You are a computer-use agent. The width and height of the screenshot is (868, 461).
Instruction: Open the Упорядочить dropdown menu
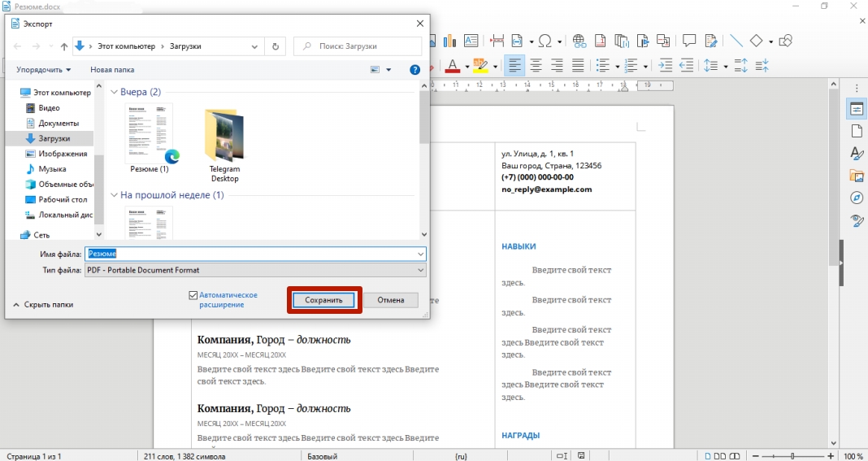pos(44,70)
